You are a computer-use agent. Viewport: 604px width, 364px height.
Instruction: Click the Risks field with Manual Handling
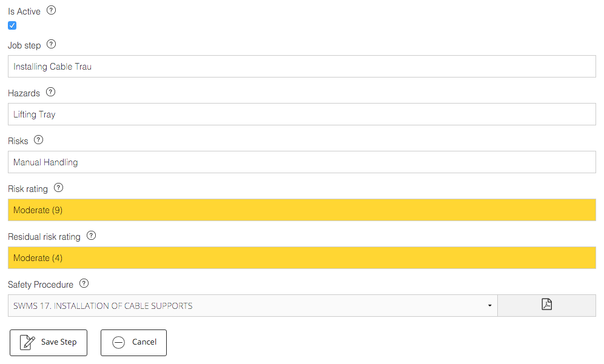pos(301,162)
